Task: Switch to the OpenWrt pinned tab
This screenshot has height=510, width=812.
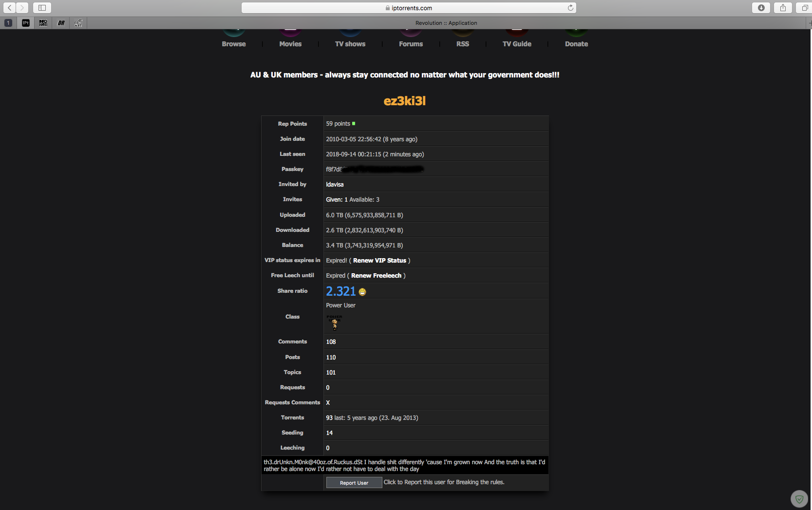Action: (78, 23)
